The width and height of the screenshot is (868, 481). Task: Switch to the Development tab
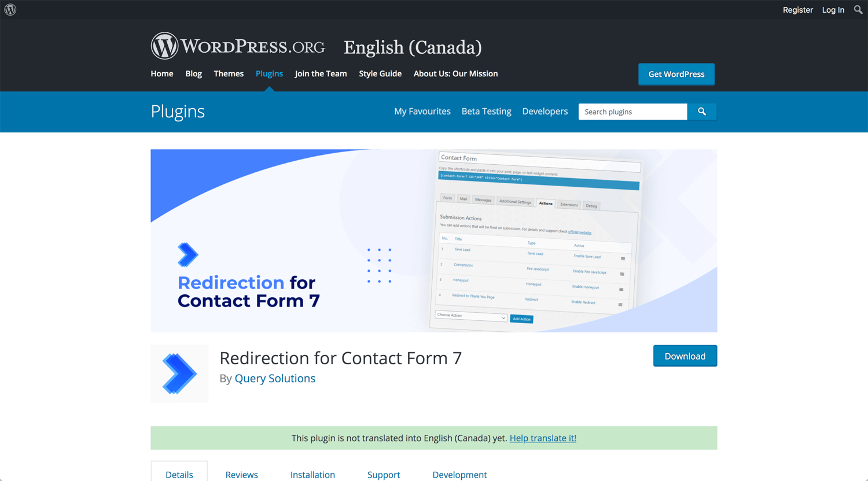click(460, 475)
